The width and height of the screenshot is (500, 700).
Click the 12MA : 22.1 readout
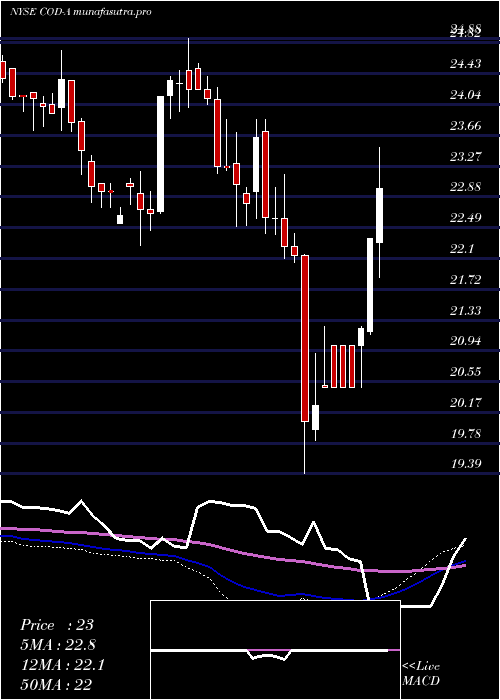[x=62, y=665]
